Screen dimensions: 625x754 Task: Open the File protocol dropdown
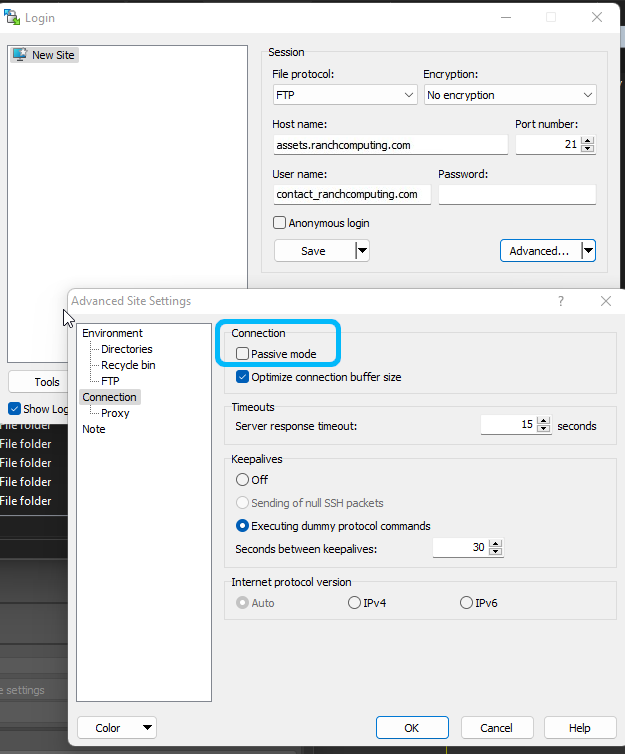click(x=345, y=95)
